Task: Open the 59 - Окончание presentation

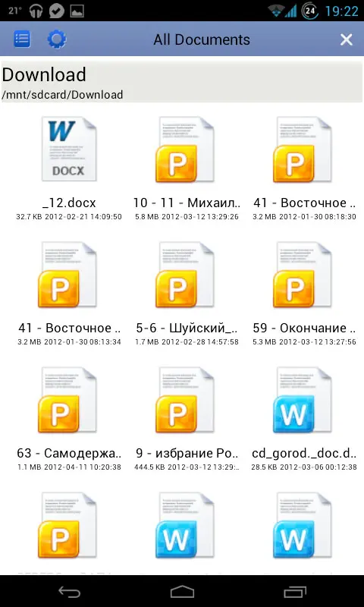Action: point(303,275)
